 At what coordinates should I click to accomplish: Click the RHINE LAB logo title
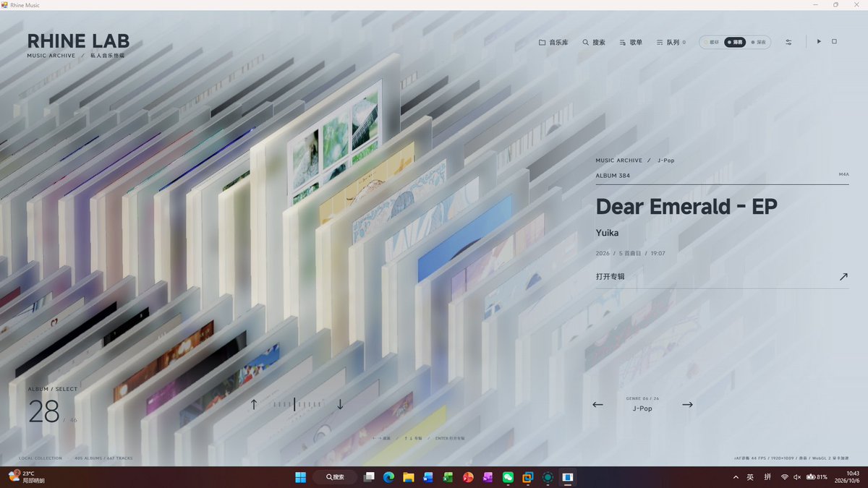coord(78,41)
